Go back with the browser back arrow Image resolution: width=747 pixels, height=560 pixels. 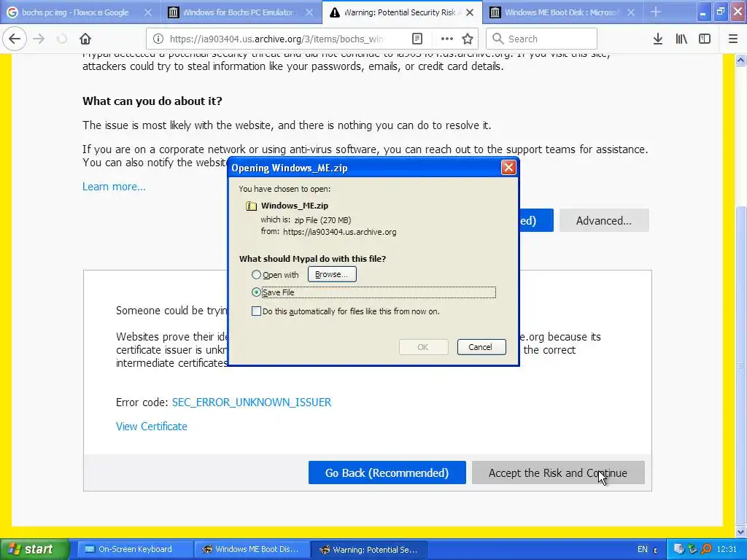coord(15,39)
